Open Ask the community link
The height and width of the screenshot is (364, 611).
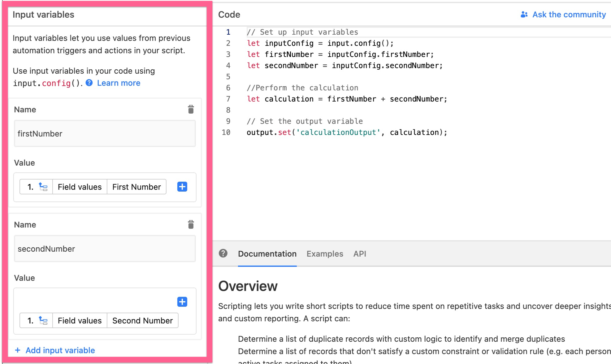click(569, 15)
